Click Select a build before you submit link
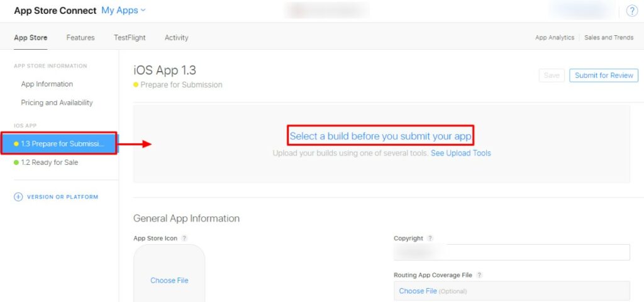This screenshot has height=302, width=644. pyautogui.click(x=380, y=137)
